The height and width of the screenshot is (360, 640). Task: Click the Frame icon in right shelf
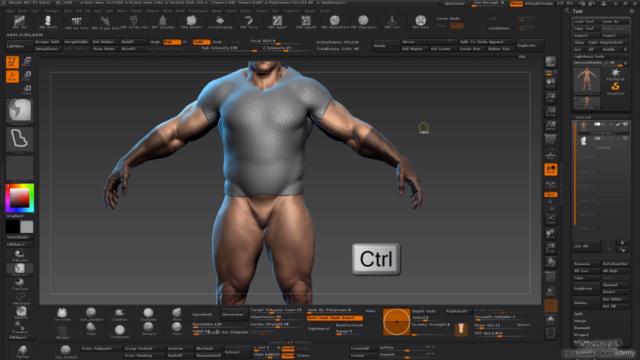pos(551,219)
